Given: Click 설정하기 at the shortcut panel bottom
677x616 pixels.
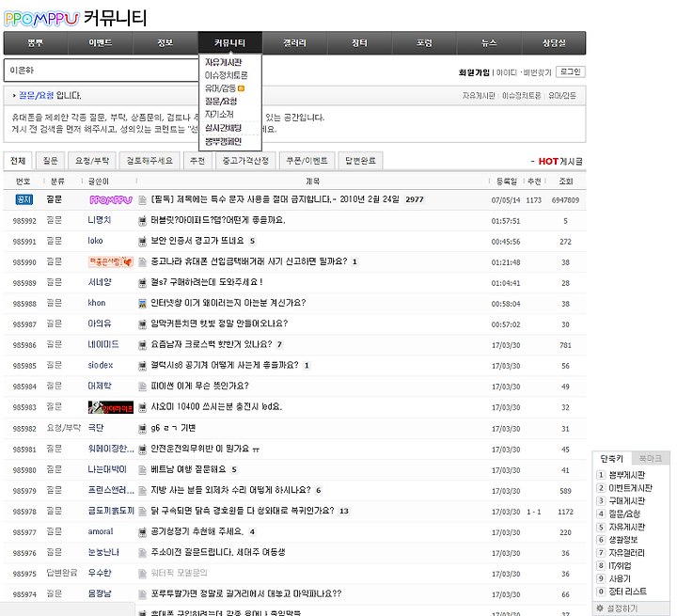Looking at the screenshot, I should point(622,608).
